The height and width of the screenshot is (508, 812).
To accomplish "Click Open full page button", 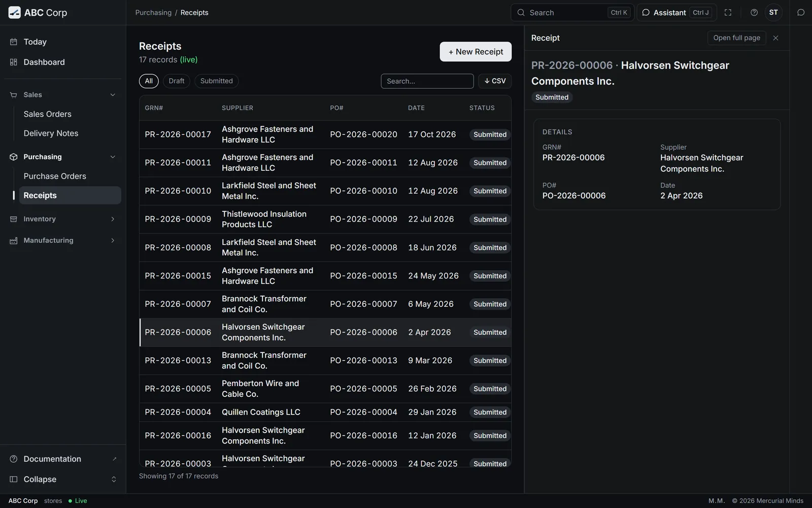I will pyautogui.click(x=737, y=38).
